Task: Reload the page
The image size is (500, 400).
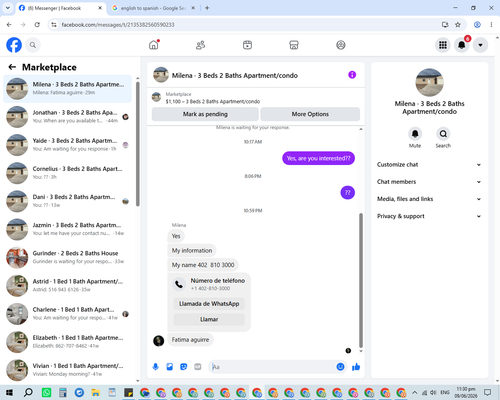Action: click(x=37, y=25)
